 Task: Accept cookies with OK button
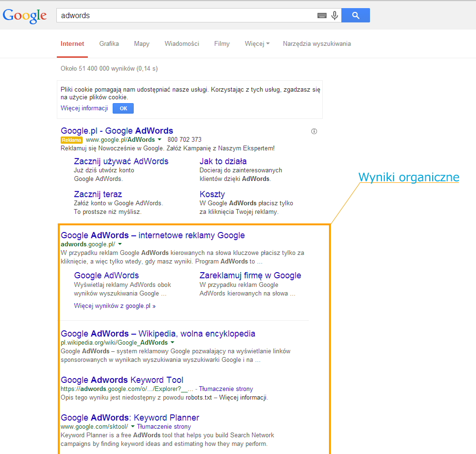click(123, 108)
